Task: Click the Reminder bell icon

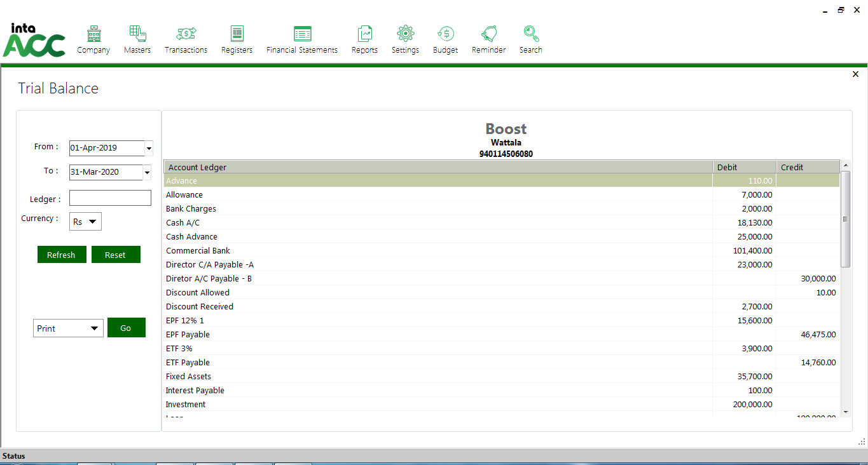Action: (x=488, y=34)
